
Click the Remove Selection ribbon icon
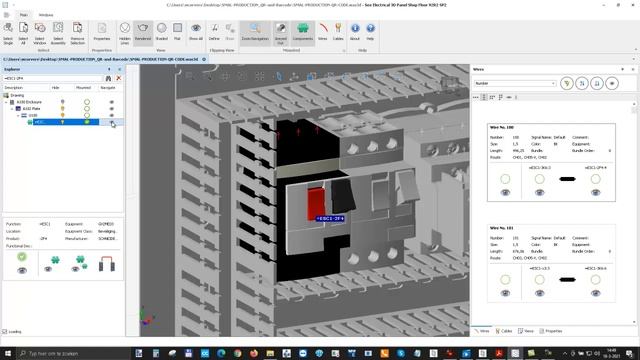[x=78, y=33]
